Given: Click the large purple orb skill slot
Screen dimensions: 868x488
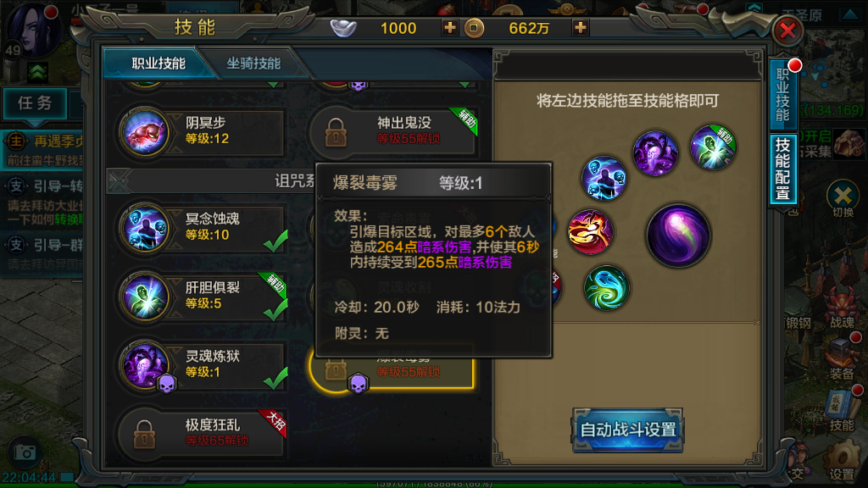Looking at the screenshot, I should click(x=679, y=236).
